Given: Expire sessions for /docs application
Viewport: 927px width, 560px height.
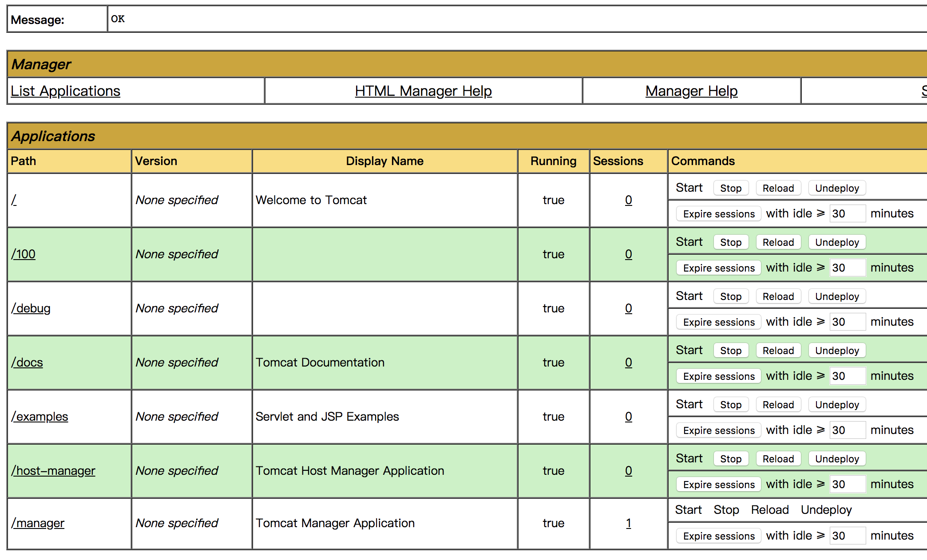Looking at the screenshot, I should tap(718, 376).
